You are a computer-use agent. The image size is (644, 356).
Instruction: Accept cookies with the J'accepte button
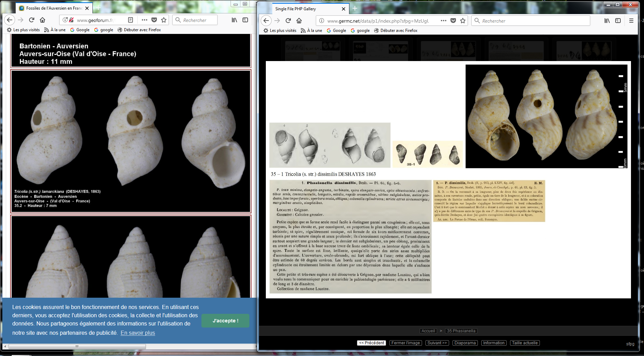pos(225,321)
